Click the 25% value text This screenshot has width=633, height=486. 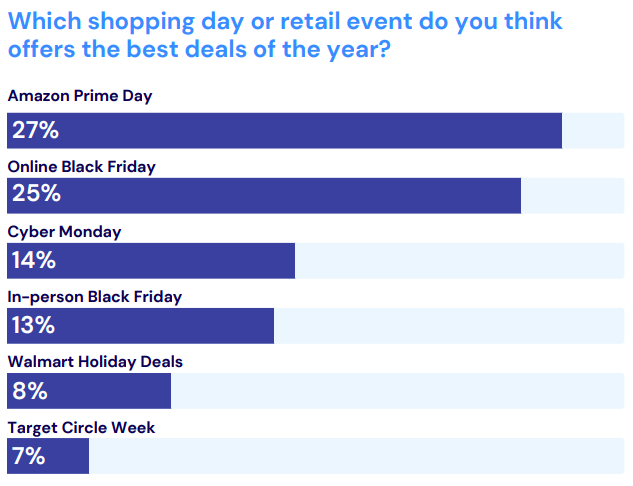click(x=33, y=196)
